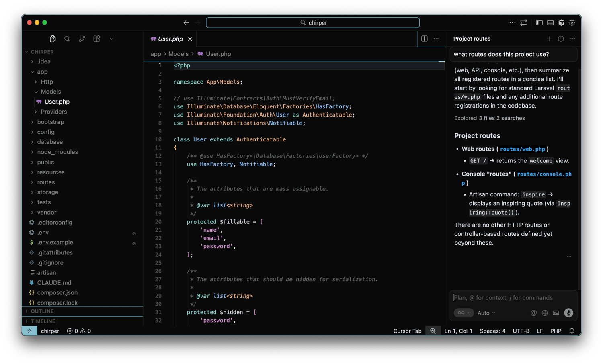Open the routes/web.php link
This screenshot has height=364, width=603.
[523, 149]
